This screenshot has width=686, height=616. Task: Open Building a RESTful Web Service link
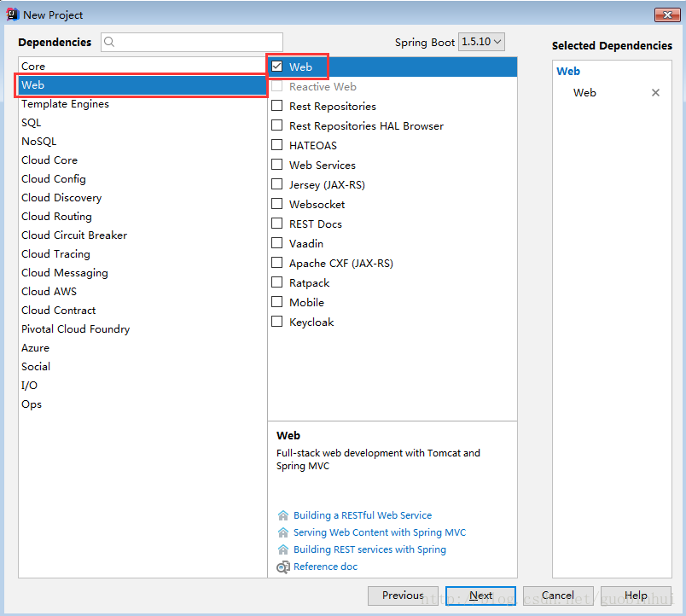pos(363,515)
